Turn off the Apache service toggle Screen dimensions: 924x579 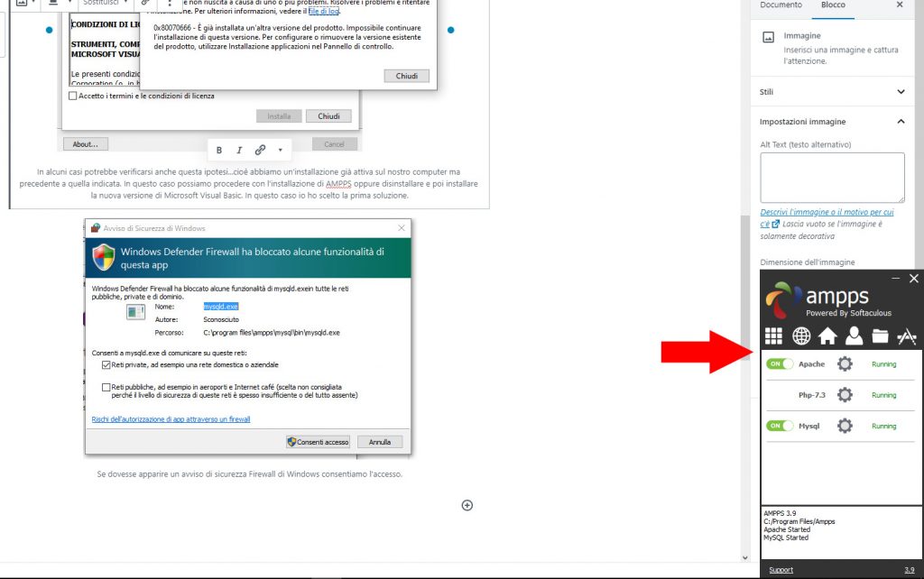[778, 363]
